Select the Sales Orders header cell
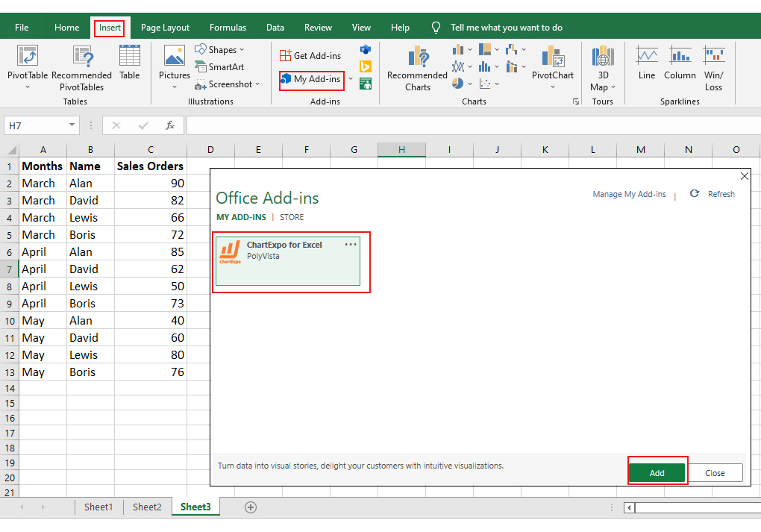Screen dimensions: 761x532 click(151, 166)
